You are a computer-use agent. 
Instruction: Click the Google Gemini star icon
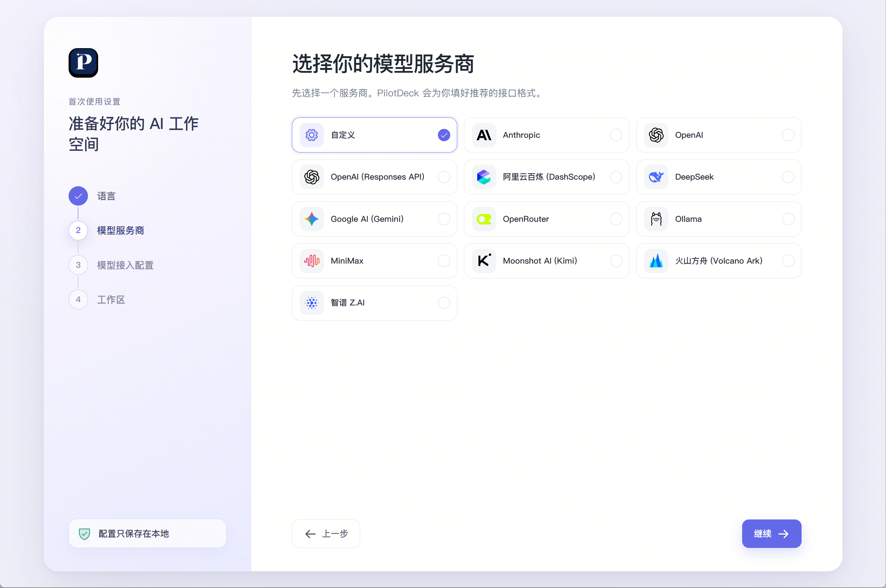click(x=312, y=219)
